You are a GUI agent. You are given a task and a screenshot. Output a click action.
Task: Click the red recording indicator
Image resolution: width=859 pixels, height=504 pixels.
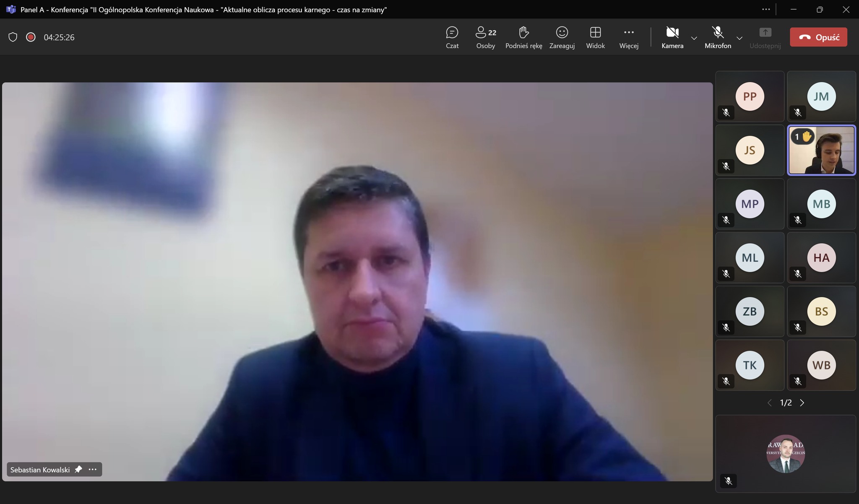(31, 37)
